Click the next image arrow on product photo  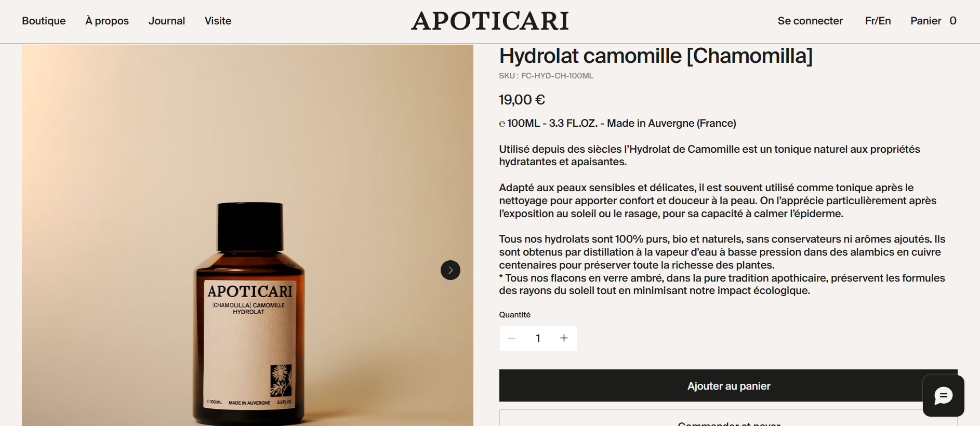pyautogui.click(x=451, y=270)
